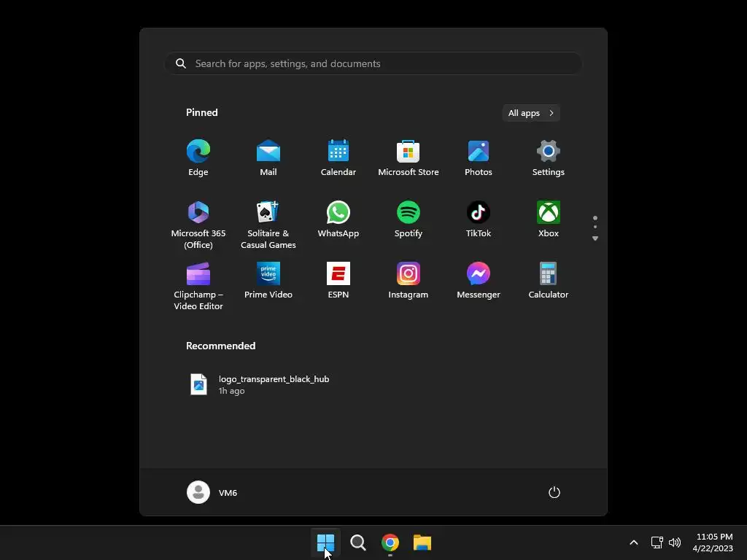
Task: Show hidden system tray icons chevron
Action: (634, 542)
